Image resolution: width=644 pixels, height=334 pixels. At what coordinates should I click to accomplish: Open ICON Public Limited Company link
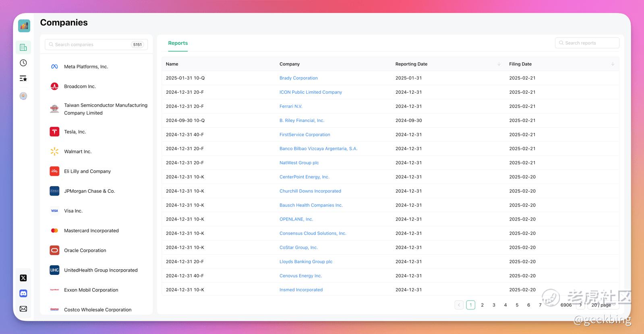tap(311, 92)
